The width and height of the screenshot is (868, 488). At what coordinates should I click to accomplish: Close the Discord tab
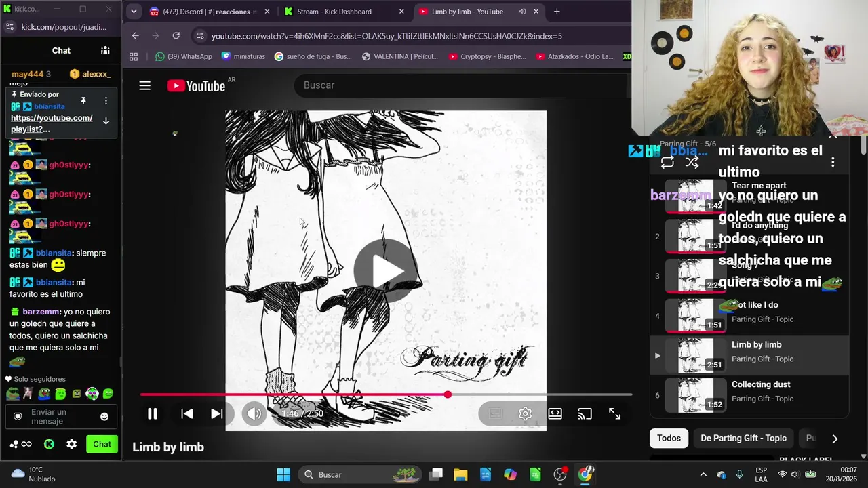tap(267, 12)
